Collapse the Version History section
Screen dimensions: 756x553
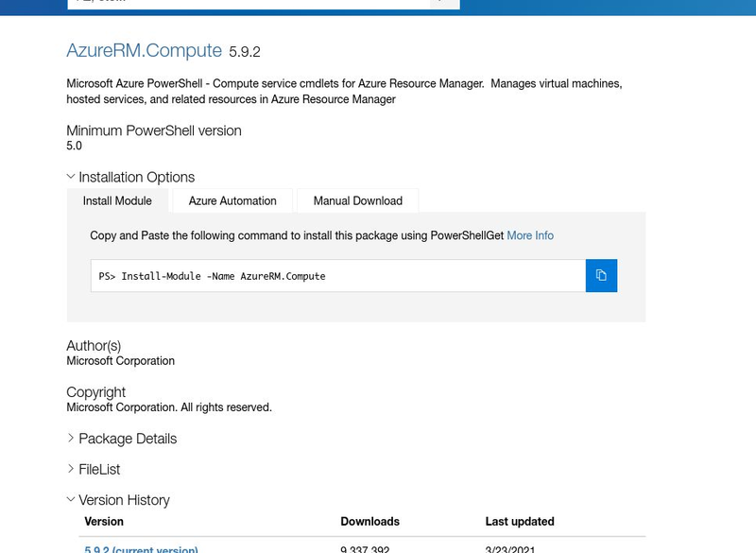118,500
